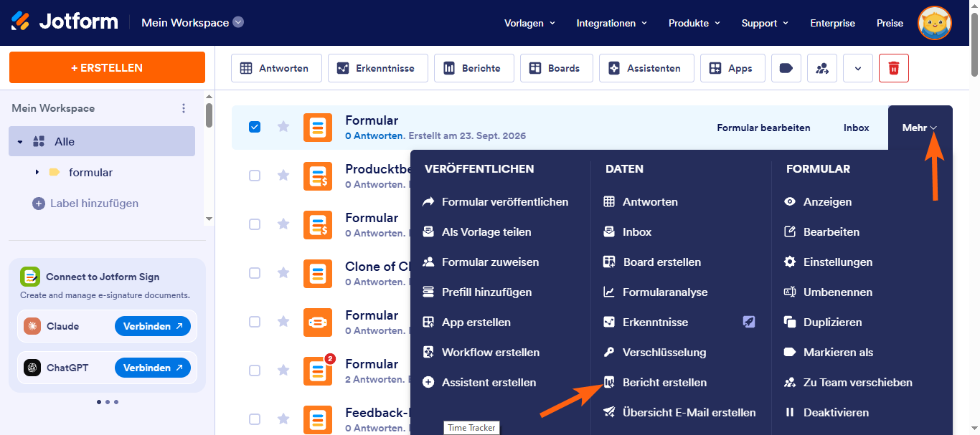Click Umbenennen
The height and width of the screenshot is (435, 980).
pyautogui.click(x=829, y=292)
